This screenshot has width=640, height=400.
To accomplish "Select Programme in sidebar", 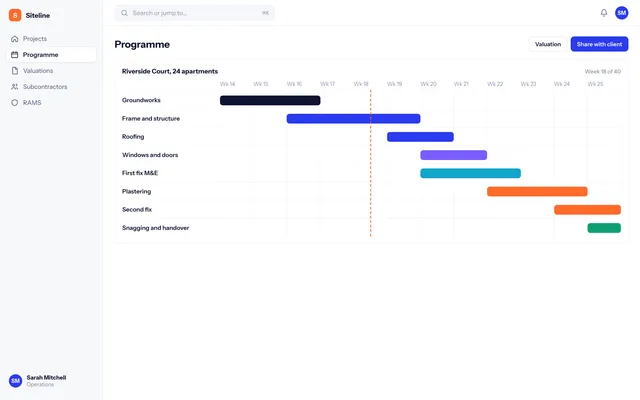I will pos(51,55).
